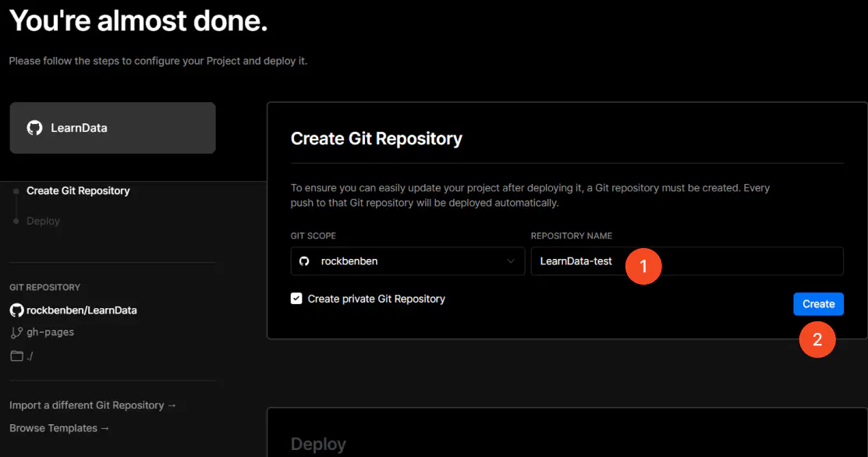Image resolution: width=868 pixels, height=457 pixels.
Task: Click the Deploy step bullet in sidebar
Action: point(16,221)
